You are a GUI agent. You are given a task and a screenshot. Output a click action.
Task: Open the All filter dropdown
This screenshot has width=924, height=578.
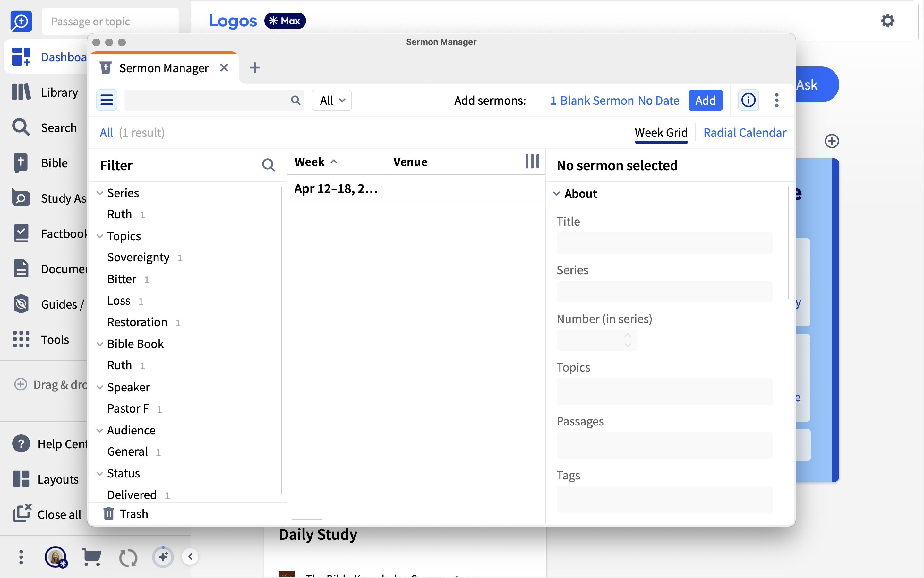331,100
